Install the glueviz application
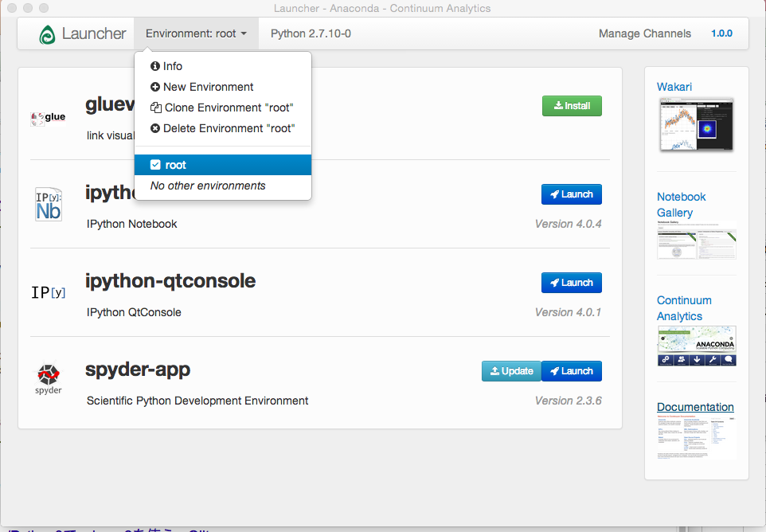 coord(572,106)
